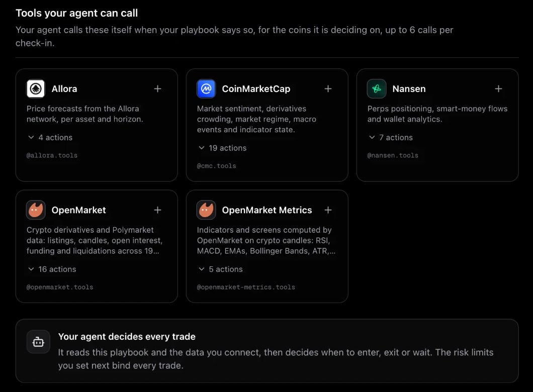Click the CoinMarketCap market sentiment description
The width and height of the screenshot is (533, 392).
tap(256, 119)
